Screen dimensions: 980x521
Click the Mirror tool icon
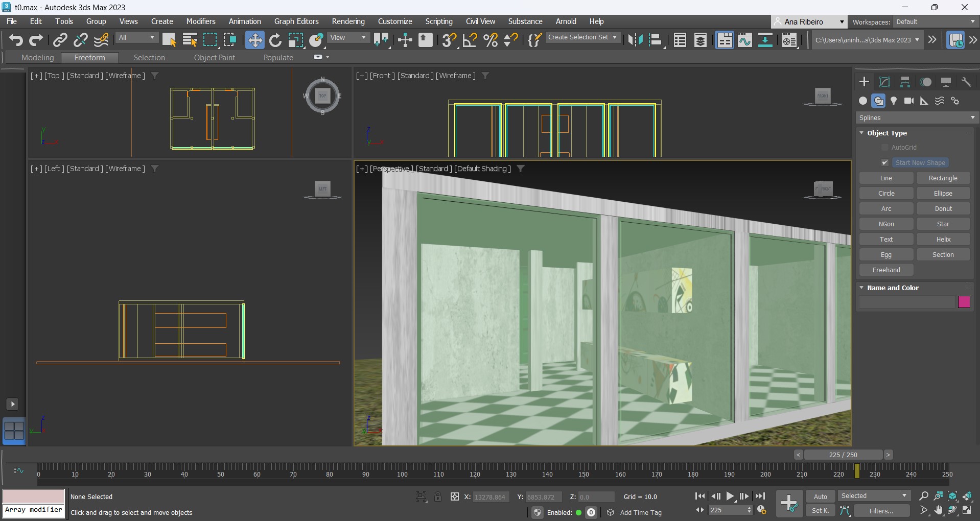point(635,40)
